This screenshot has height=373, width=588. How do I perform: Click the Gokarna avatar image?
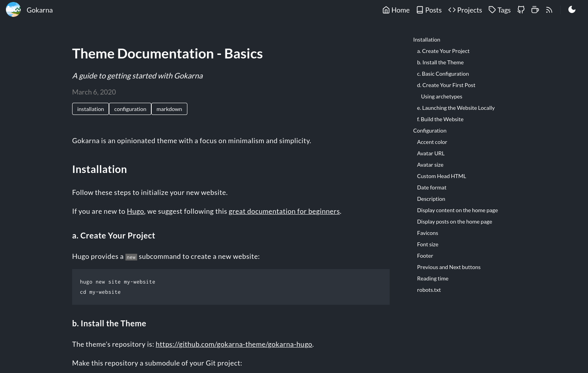point(13,10)
